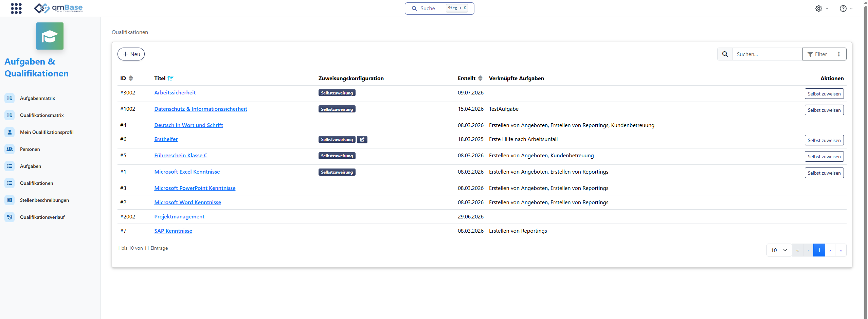Image resolution: width=868 pixels, height=319 pixels.
Task: Open the Filter options
Action: coord(817,54)
